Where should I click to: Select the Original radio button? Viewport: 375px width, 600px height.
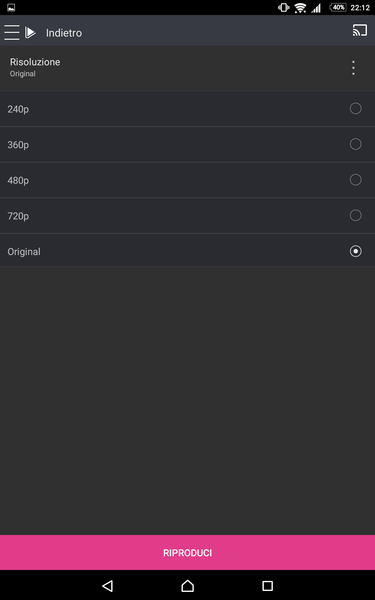tap(355, 251)
